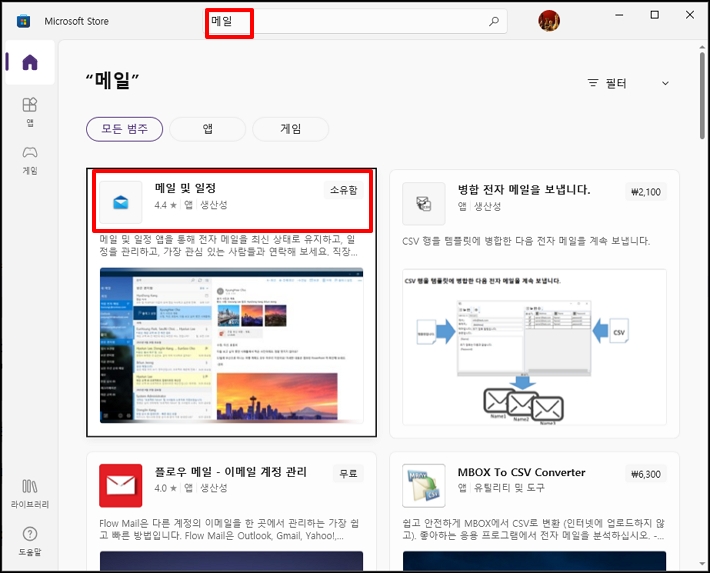Click the ₩2,100 price button

pyautogui.click(x=646, y=192)
